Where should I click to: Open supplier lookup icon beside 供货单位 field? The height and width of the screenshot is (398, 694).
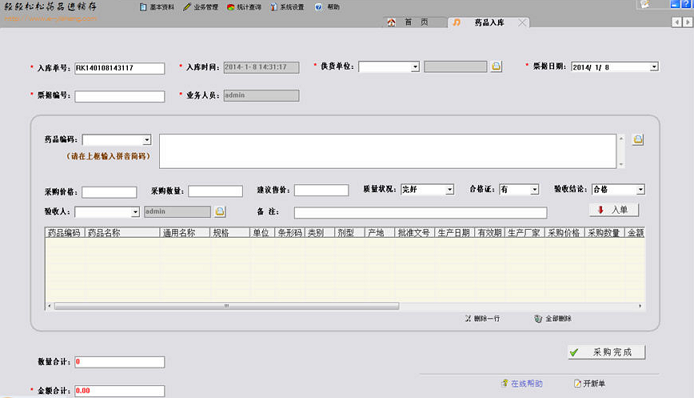(x=496, y=66)
